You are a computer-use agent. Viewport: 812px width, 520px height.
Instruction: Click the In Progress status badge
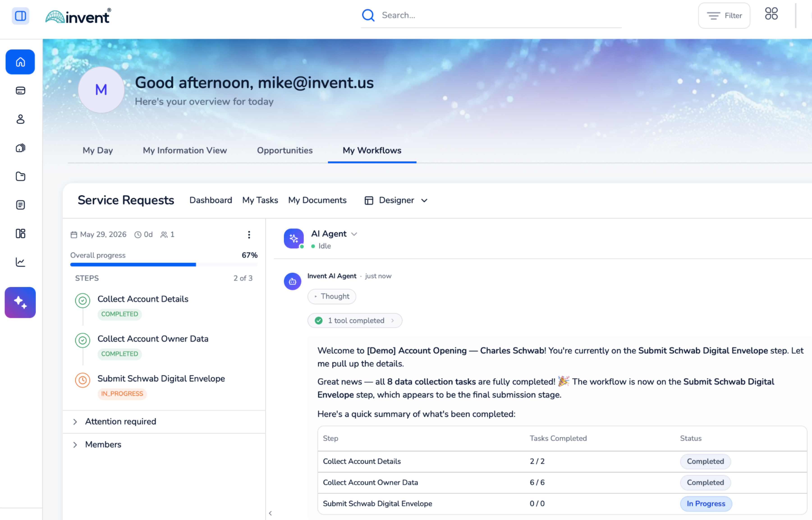pos(706,504)
